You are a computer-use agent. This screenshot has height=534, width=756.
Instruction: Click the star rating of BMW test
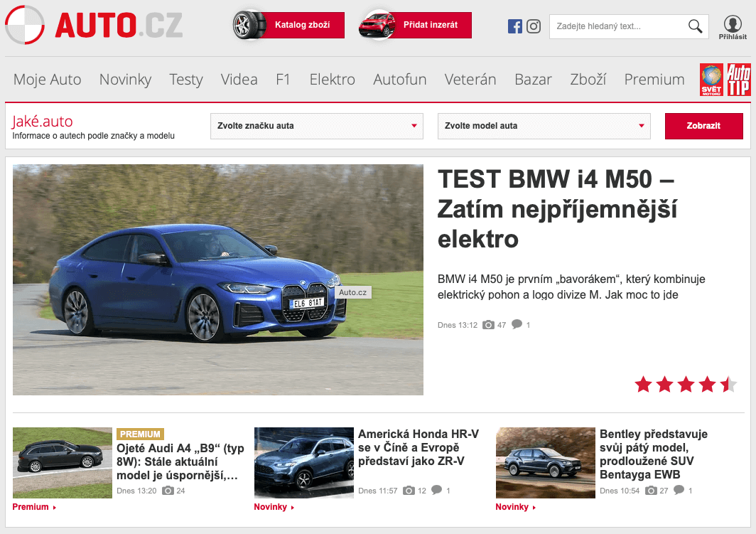click(686, 385)
